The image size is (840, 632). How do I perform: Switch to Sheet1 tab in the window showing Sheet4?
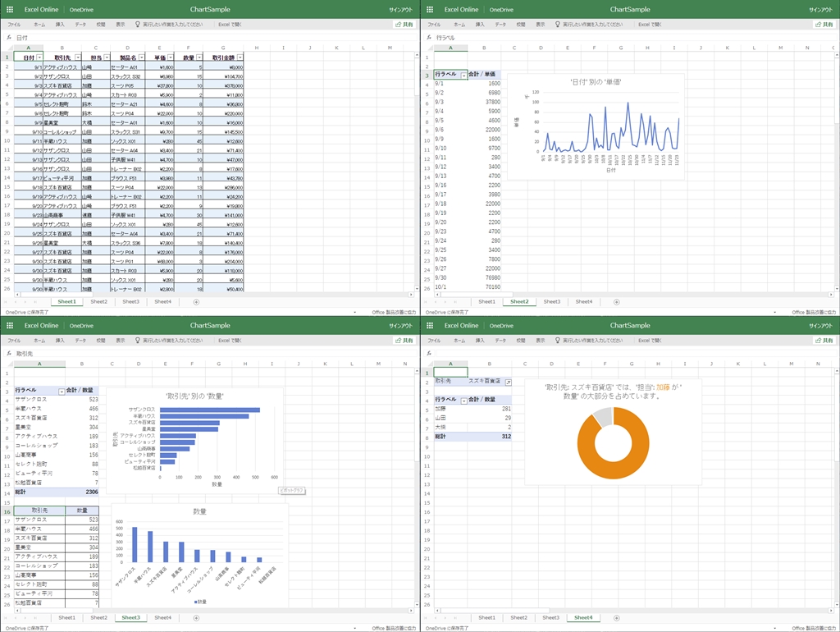click(487, 617)
